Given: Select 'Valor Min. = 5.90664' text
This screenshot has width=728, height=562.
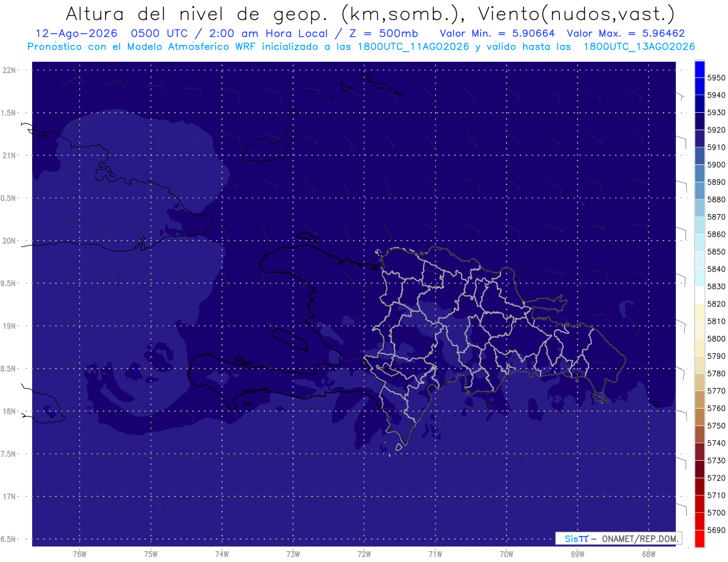Looking at the screenshot, I should tap(497, 34).
